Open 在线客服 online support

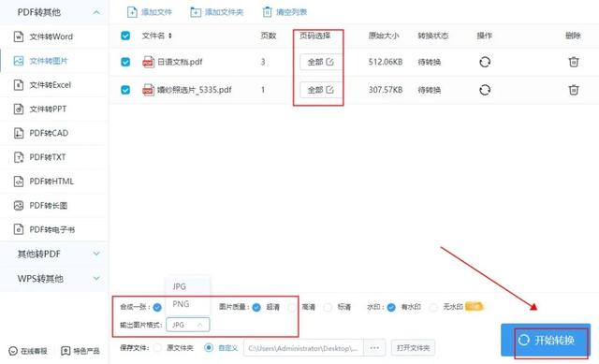[x=28, y=351]
